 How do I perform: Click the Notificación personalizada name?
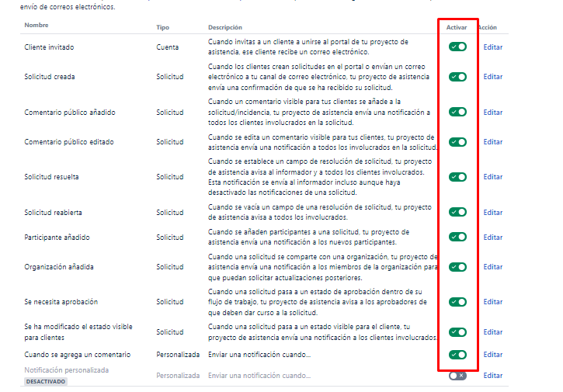tap(67, 369)
